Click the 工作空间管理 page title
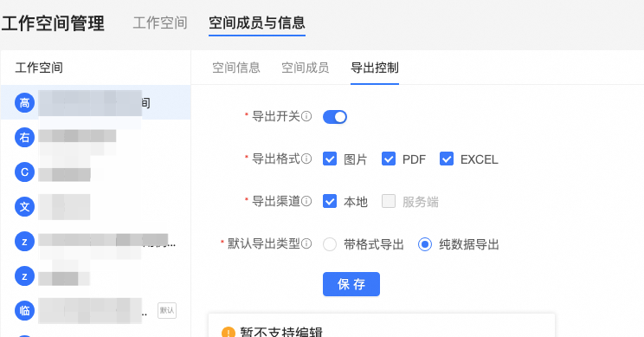Viewport: 644px width, 337px height. pos(53,23)
